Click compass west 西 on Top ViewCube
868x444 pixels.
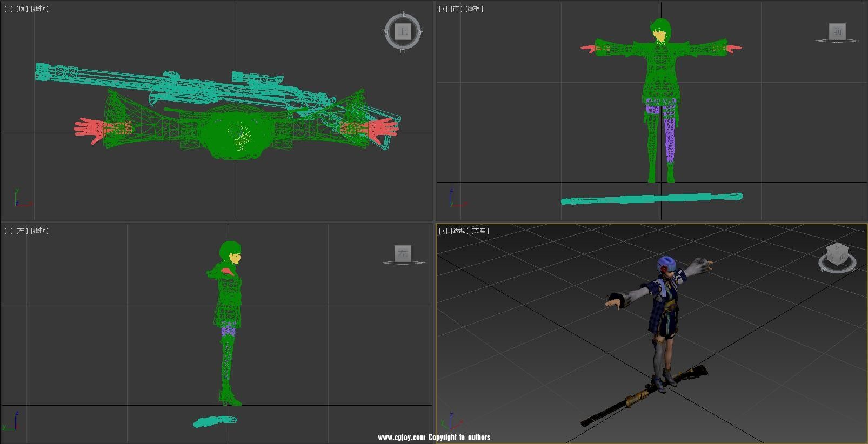[385, 32]
